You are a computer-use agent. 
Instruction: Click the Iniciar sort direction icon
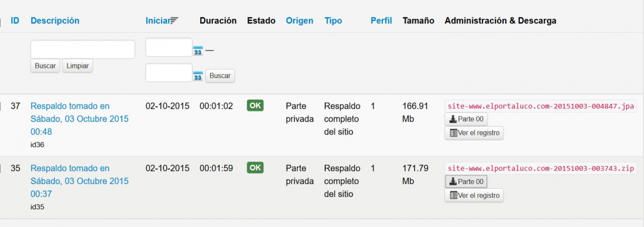[x=174, y=21]
